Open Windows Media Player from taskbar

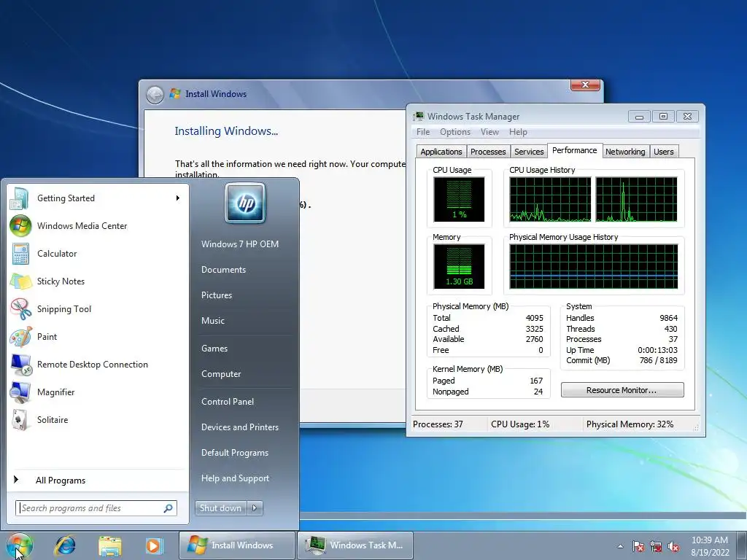point(154,545)
